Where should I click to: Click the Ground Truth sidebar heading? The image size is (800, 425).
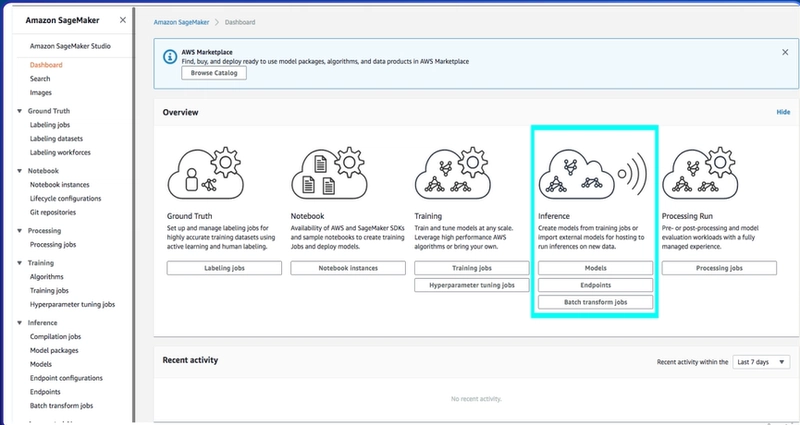point(48,111)
